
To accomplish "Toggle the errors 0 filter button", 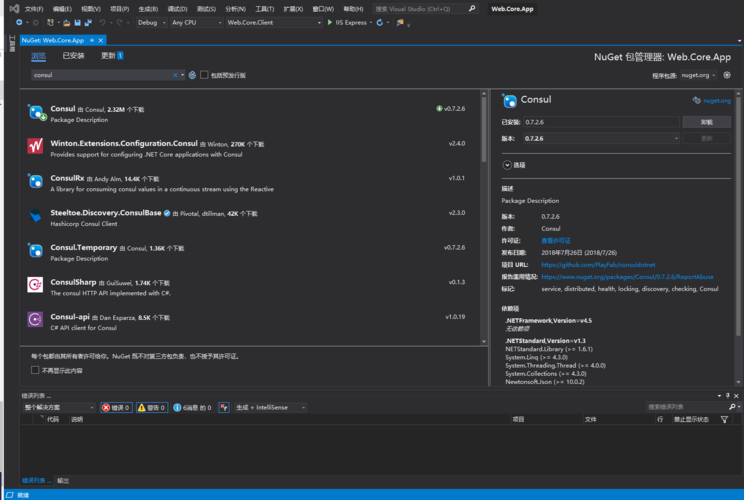I will pos(116,407).
